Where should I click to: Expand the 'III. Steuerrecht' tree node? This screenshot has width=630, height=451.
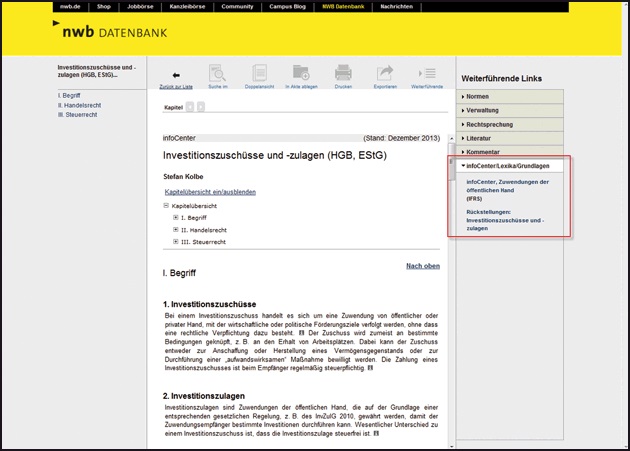coord(176,242)
